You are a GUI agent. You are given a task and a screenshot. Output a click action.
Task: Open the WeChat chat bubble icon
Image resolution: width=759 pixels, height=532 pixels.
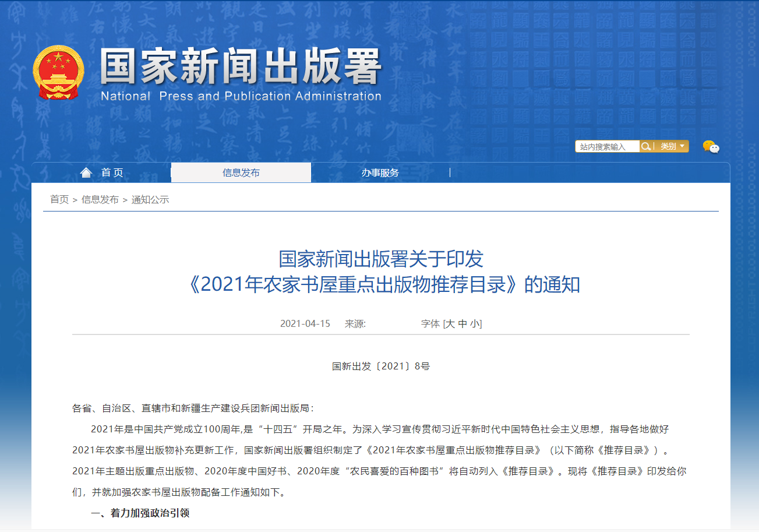[711, 147]
